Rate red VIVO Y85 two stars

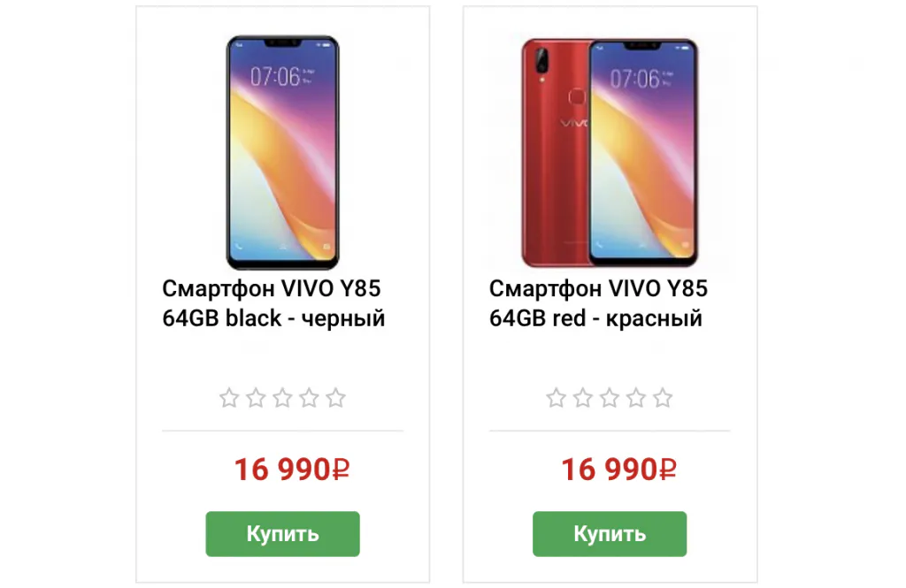pos(583,398)
